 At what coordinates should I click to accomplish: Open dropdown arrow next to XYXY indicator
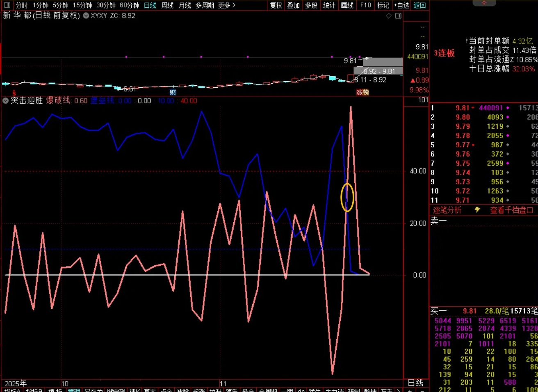click(86, 16)
